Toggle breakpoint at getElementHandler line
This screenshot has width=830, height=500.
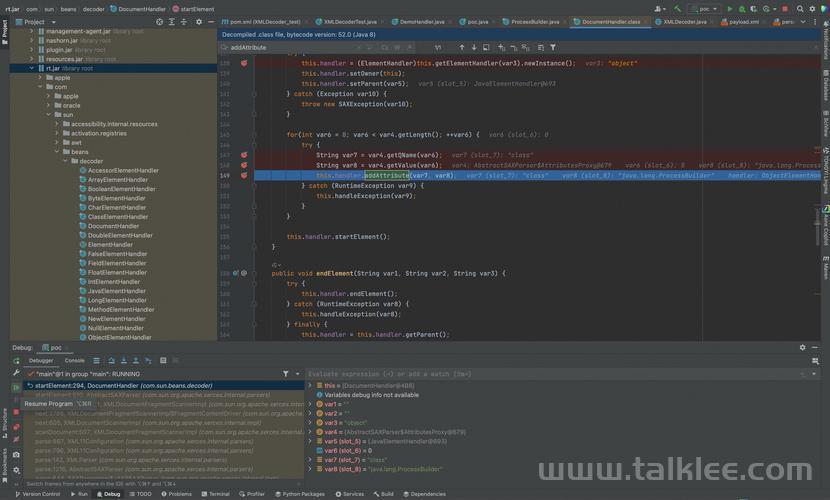tap(244, 63)
